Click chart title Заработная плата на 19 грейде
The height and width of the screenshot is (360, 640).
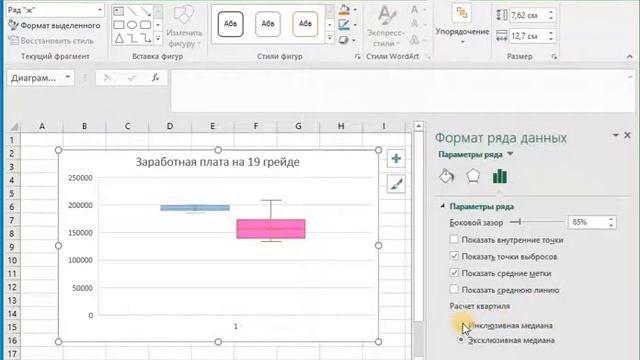click(x=218, y=162)
